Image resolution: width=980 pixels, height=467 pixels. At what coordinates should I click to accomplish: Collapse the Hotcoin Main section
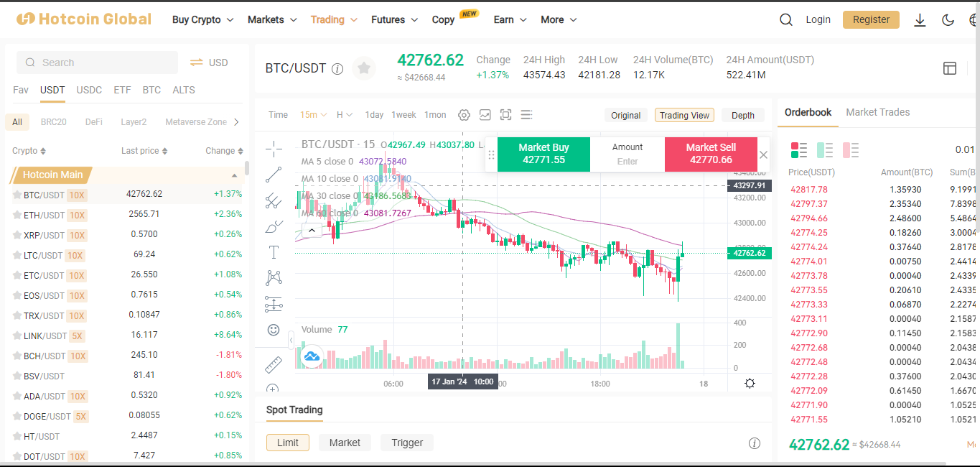point(234,175)
